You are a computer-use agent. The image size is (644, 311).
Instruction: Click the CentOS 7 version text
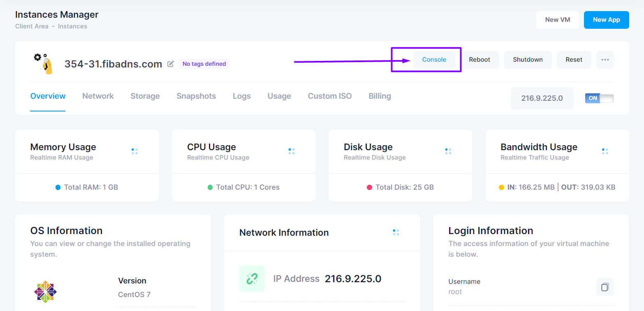[x=134, y=295]
